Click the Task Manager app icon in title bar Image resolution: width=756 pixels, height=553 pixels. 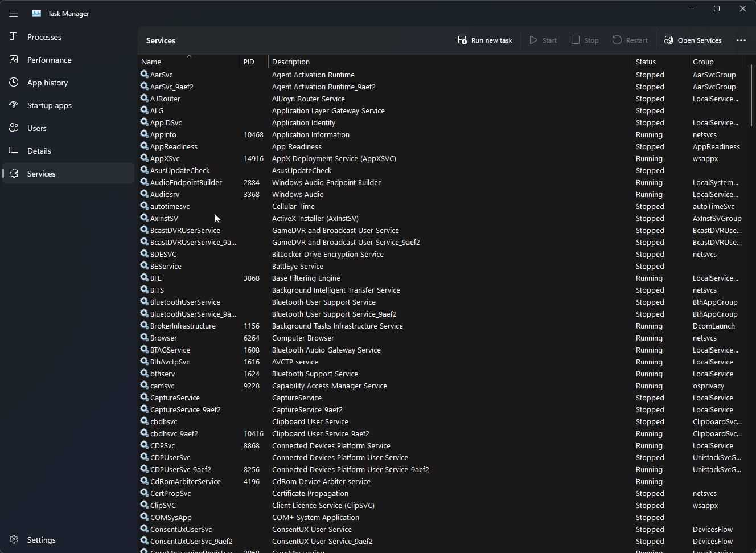[x=36, y=13]
